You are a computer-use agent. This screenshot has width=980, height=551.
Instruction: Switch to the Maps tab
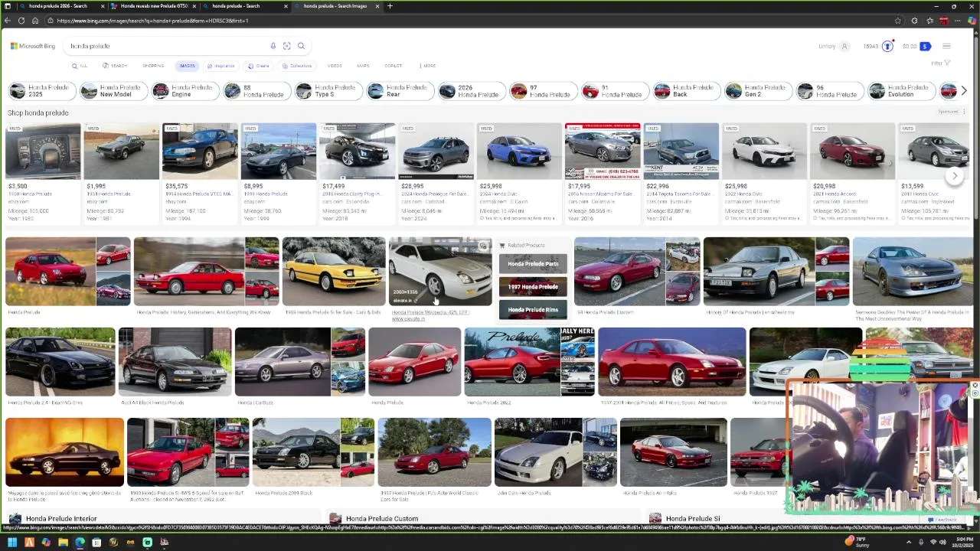[x=363, y=66]
